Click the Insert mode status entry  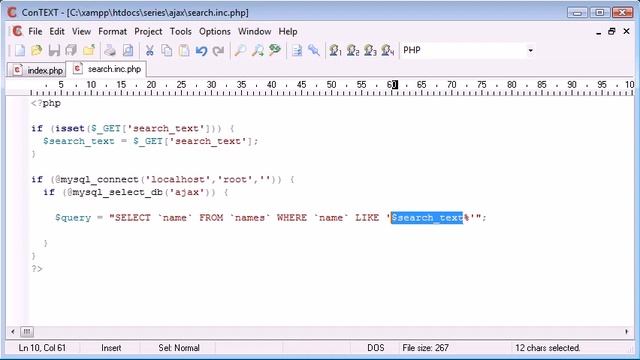111,348
